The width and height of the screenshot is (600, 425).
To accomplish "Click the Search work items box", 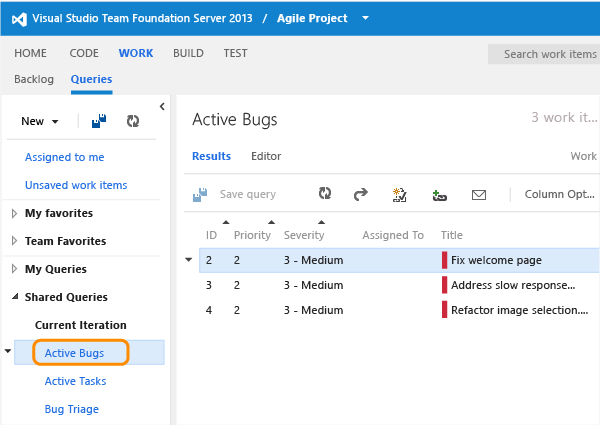I will point(544,54).
